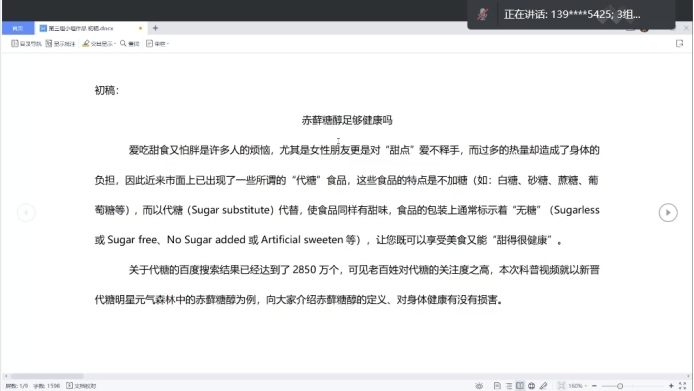Click the document title 赤藓糖醇足够健康吗
This screenshot has height=391, width=694.
(347, 120)
